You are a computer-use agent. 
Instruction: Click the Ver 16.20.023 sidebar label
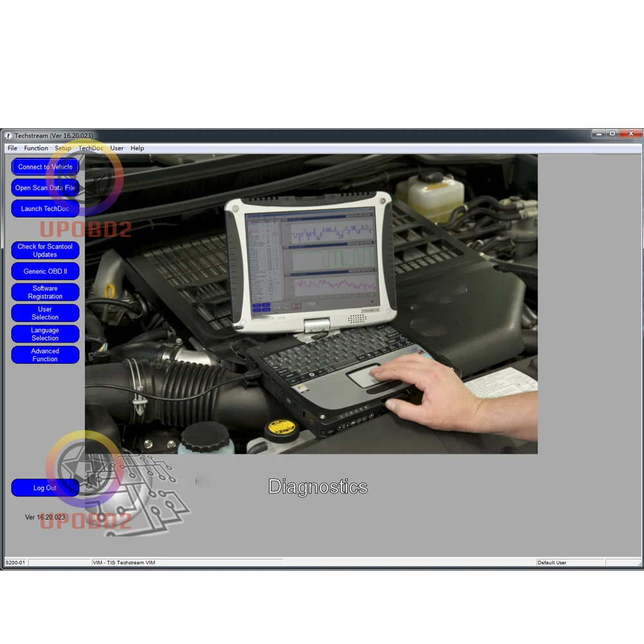point(45,517)
